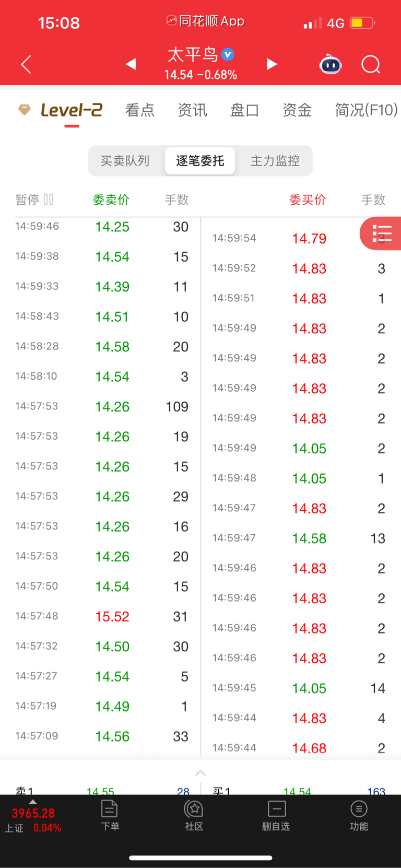
Task: Switch to 资金 tab
Action: pos(297,110)
